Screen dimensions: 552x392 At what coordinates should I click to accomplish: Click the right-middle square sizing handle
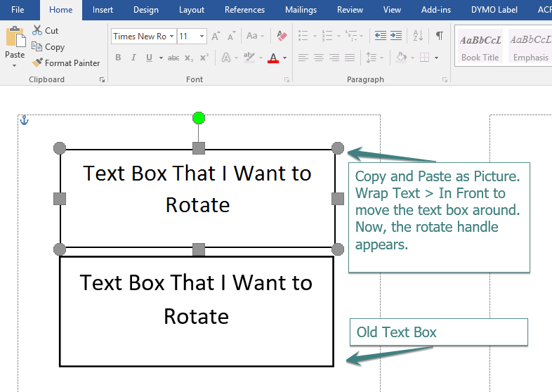point(338,199)
